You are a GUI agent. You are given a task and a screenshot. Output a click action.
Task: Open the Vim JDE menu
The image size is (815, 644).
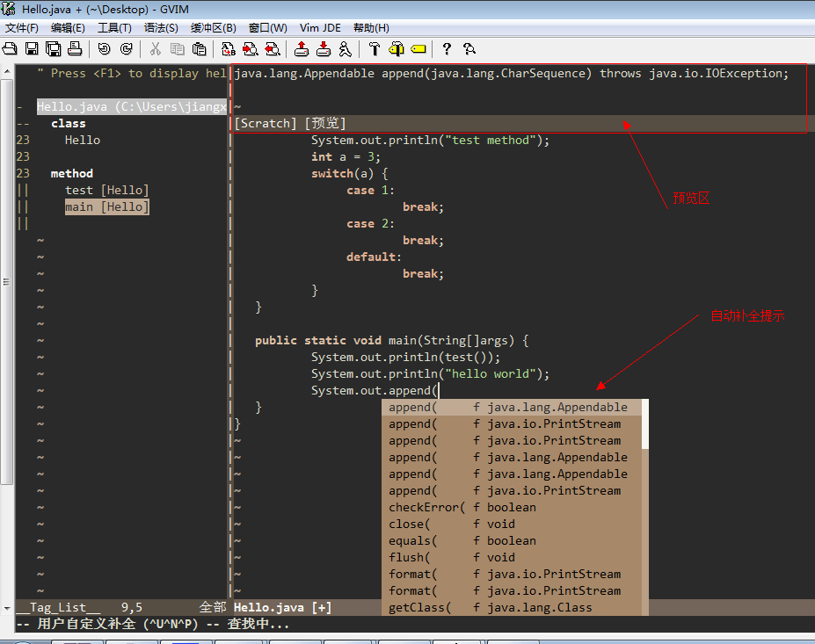point(319,27)
